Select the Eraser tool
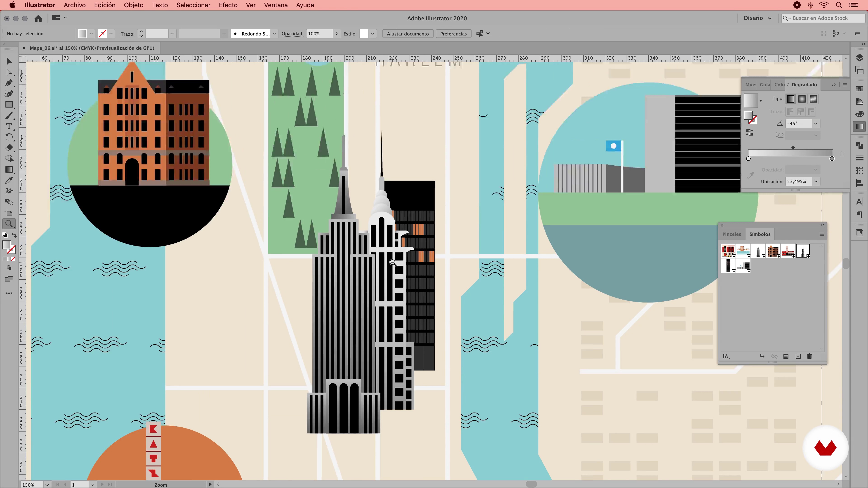Screen dimensions: 868x488 (9, 148)
